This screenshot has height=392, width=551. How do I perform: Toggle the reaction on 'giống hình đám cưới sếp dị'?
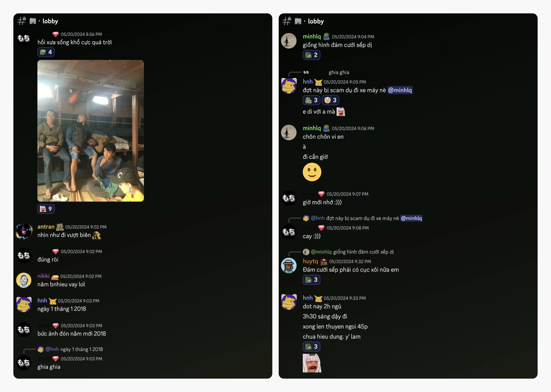311,55
